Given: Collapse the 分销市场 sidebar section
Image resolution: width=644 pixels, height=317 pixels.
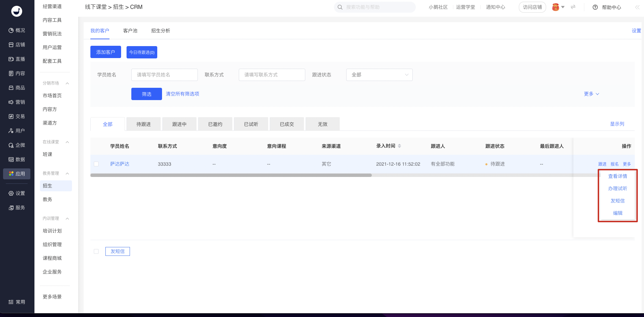Looking at the screenshot, I should click(67, 83).
